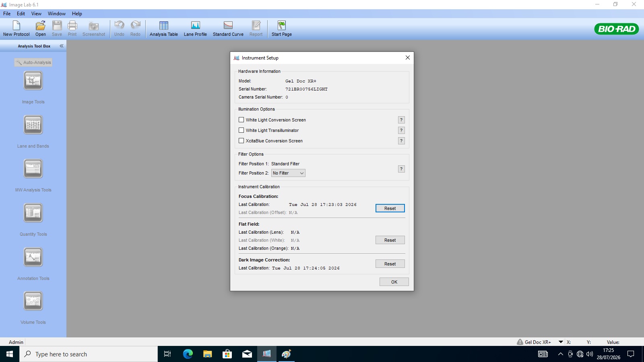Check the White Light Transilluminator option
Image resolution: width=644 pixels, height=362 pixels.
tap(242, 130)
